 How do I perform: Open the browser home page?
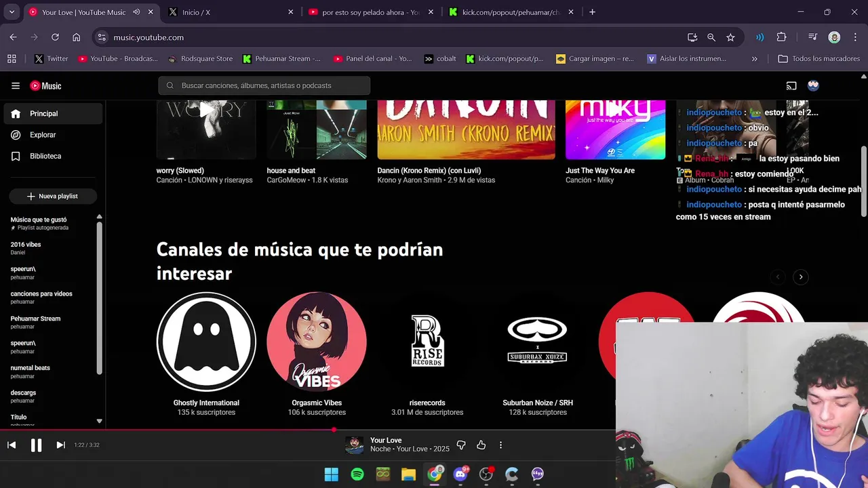(76, 37)
